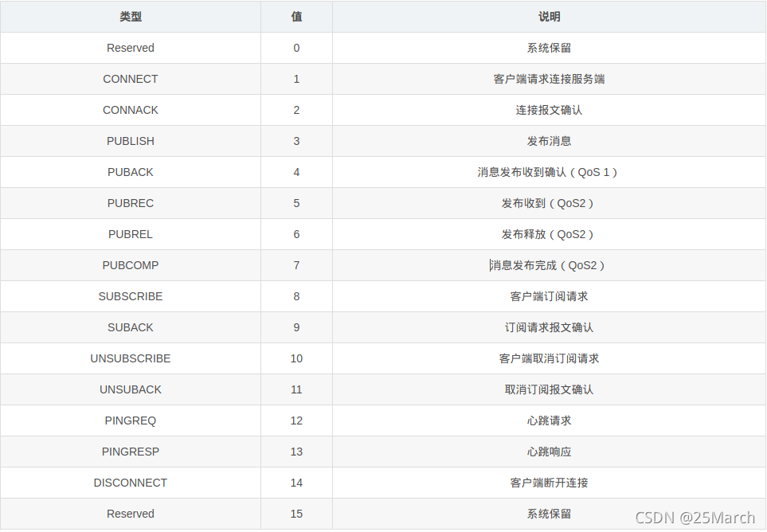Click description 发布消息
767x532 pixels.
pos(550,141)
